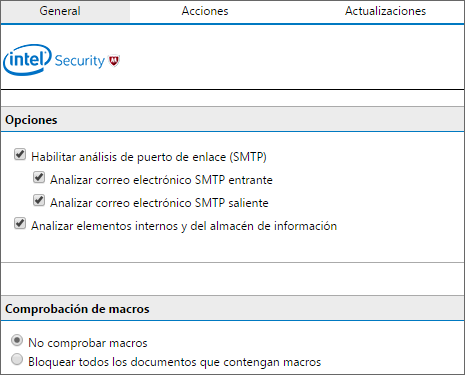
Task: Click the red McAfee shield icon
Action: tap(114, 61)
